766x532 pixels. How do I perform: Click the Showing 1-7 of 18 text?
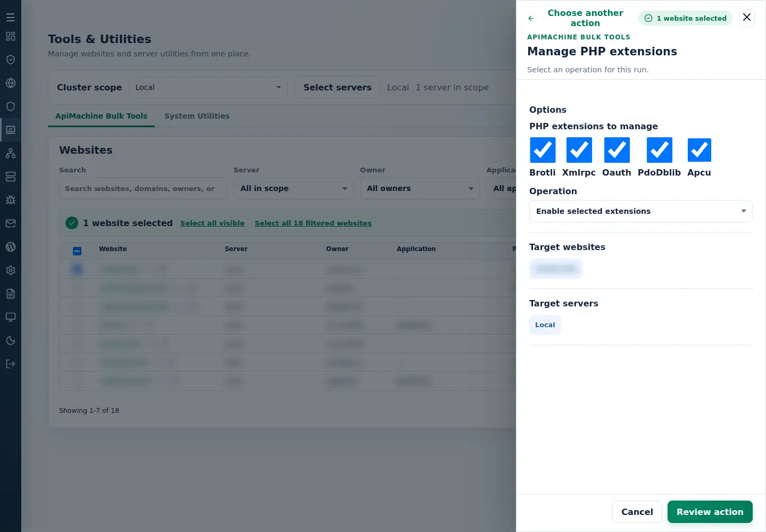pos(89,411)
